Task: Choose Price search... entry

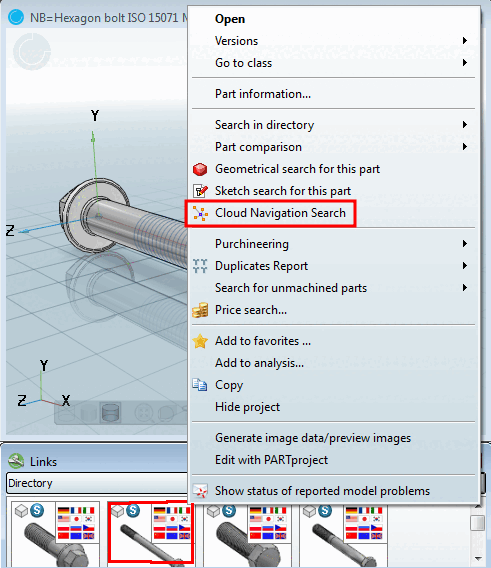Action: tap(251, 310)
